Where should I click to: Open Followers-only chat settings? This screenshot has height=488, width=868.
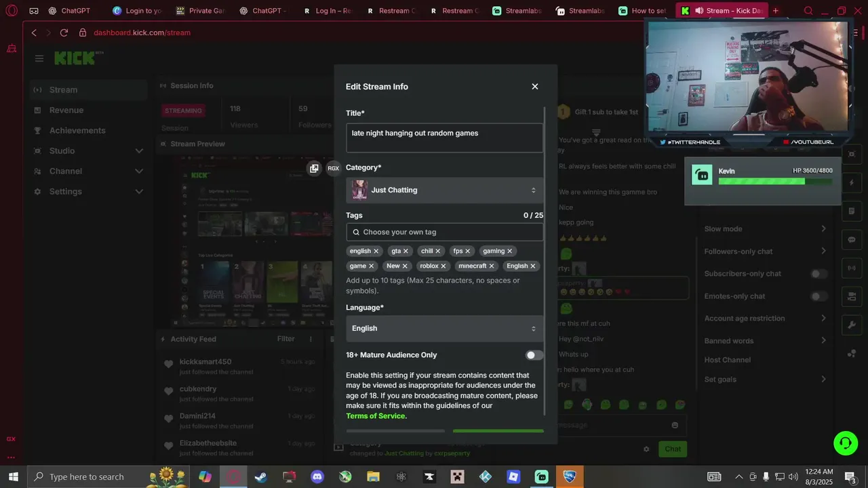pos(766,251)
